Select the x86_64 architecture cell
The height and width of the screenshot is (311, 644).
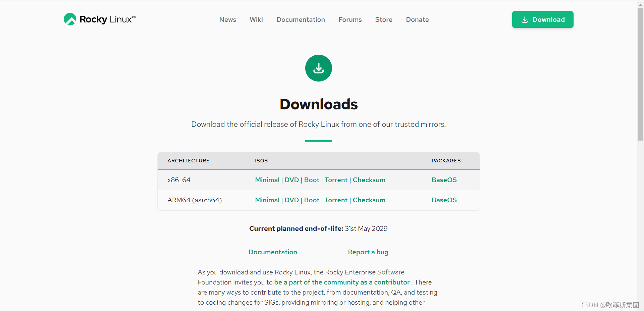(x=179, y=180)
